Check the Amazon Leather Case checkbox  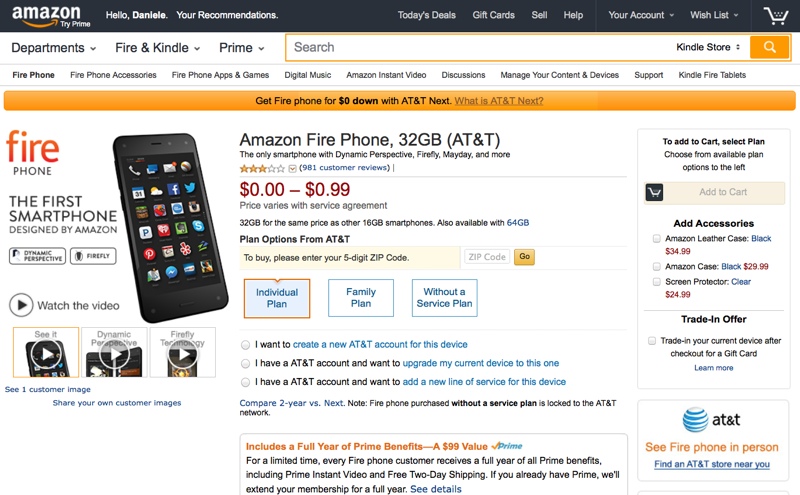657,239
